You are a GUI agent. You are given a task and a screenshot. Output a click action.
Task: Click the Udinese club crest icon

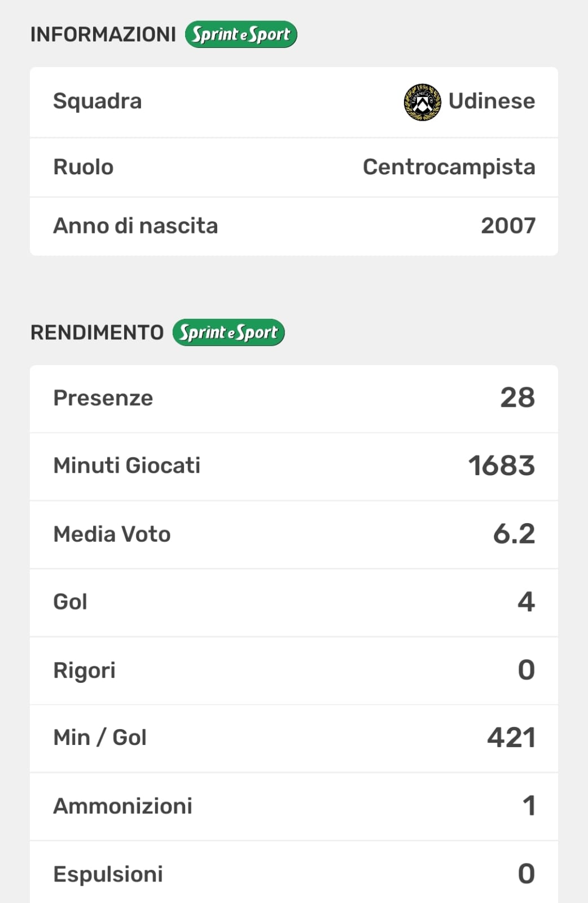coord(422,102)
